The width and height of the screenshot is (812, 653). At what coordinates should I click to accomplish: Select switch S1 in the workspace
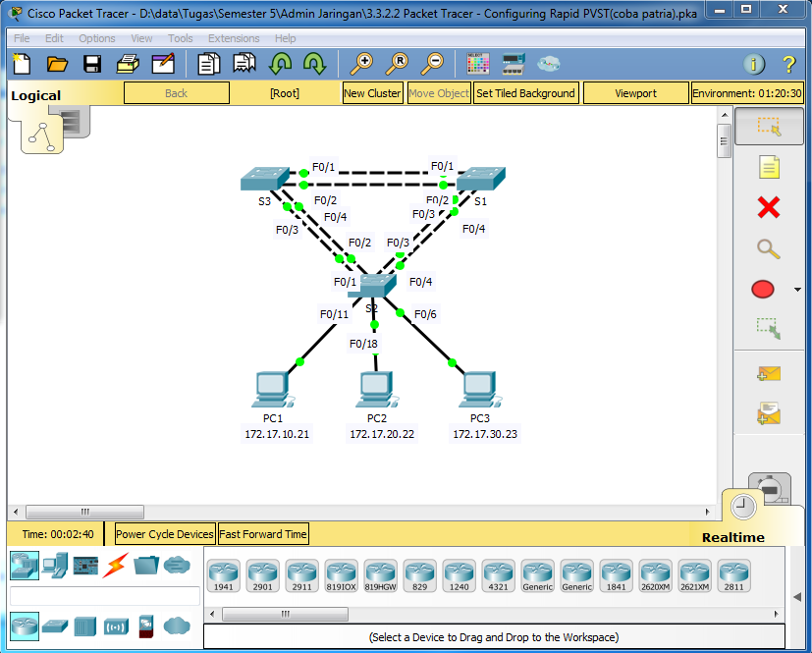pos(481,179)
